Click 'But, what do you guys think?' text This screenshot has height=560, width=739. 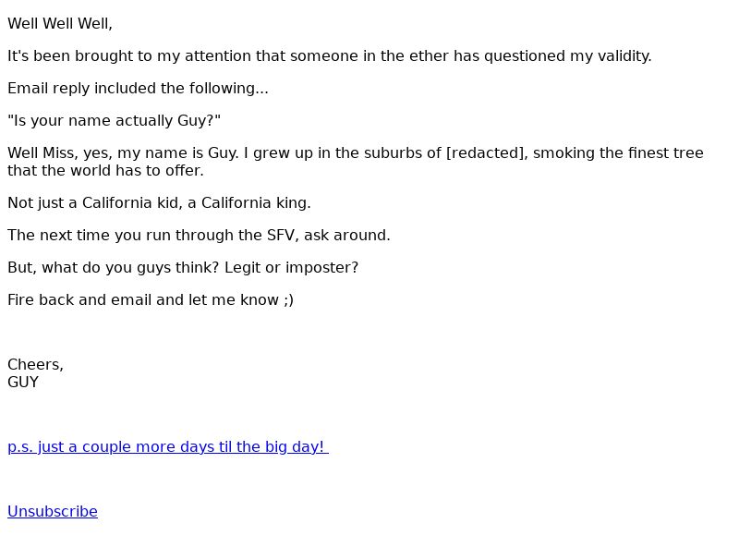coord(113,268)
